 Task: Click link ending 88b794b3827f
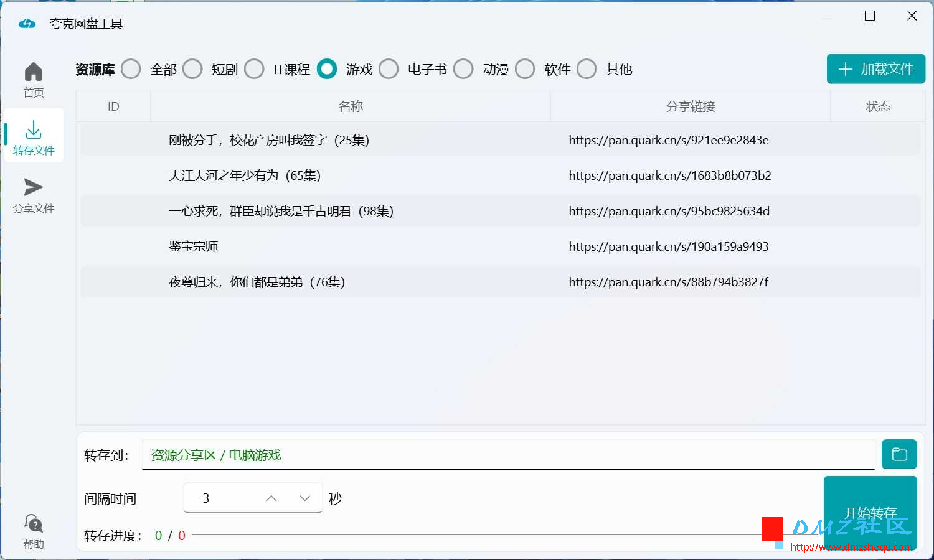tap(669, 282)
